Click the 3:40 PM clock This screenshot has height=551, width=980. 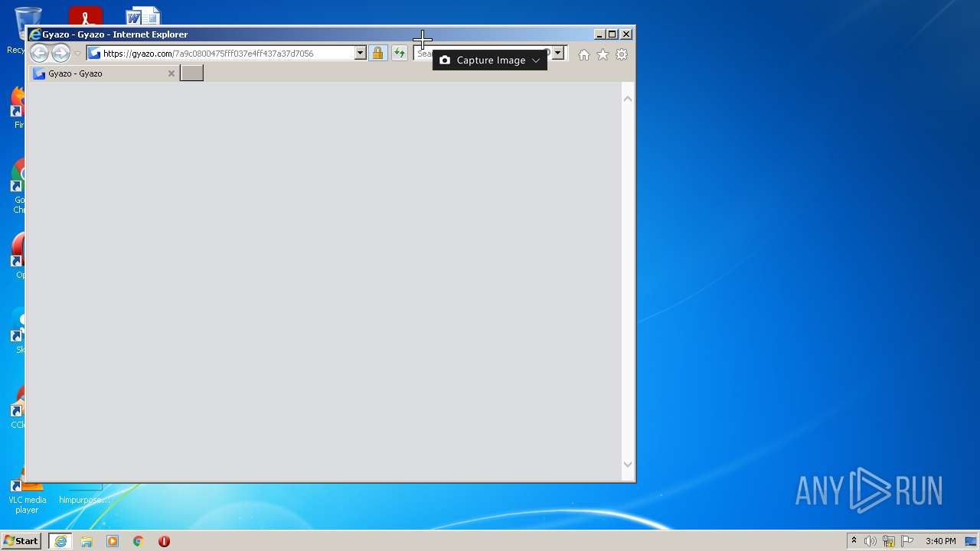pos(940,541)
